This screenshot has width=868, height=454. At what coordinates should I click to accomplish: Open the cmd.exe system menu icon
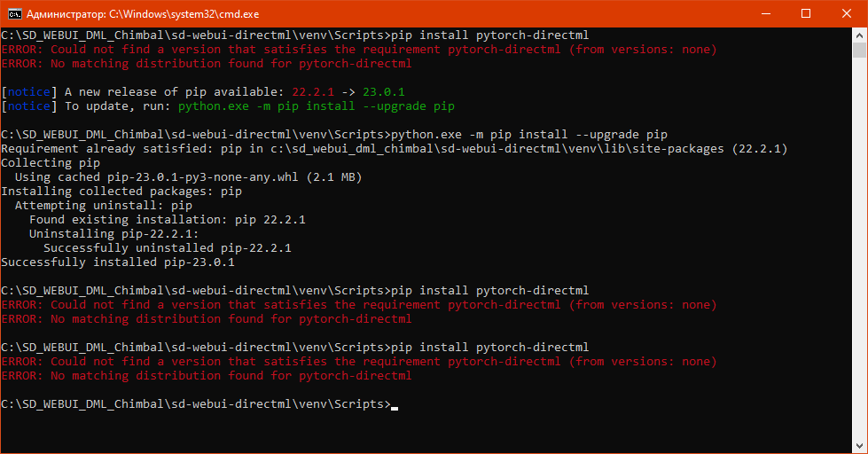click(13, 13)
